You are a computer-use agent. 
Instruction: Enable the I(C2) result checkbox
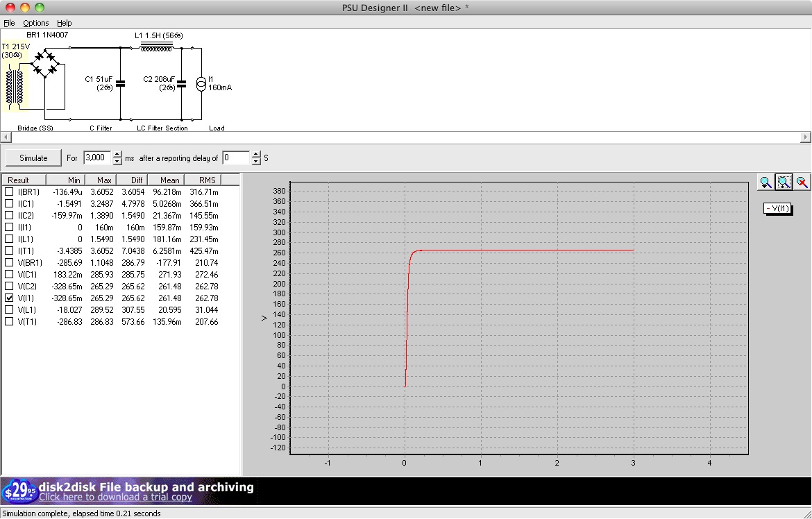tap(9, 216)
